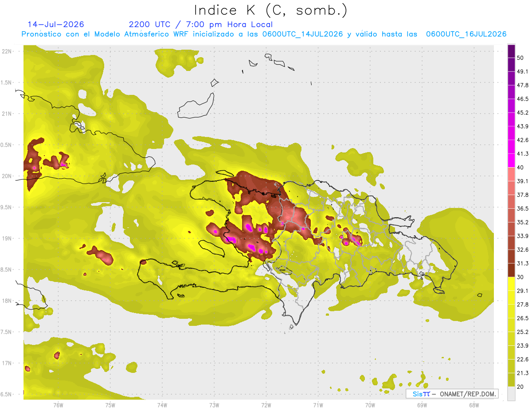
Task: Click the 26.5 color scale value
Action: 523,318
